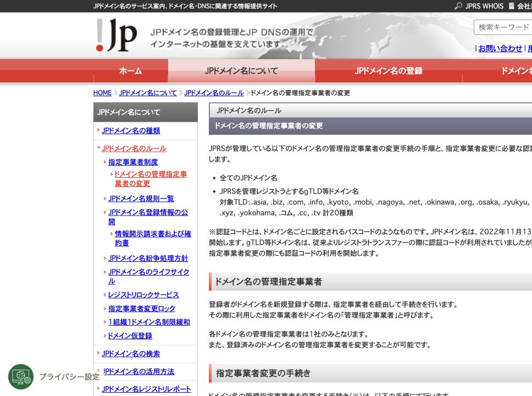Open the お問い合わせ contact link
Screen dimensions: 532x396
(x=500, y=48)
